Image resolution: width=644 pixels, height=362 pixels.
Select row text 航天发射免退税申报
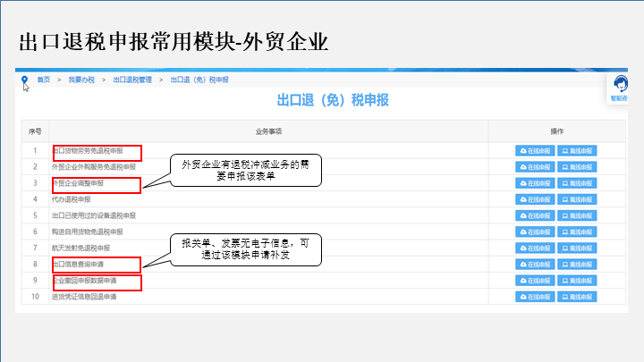(80, 248)
